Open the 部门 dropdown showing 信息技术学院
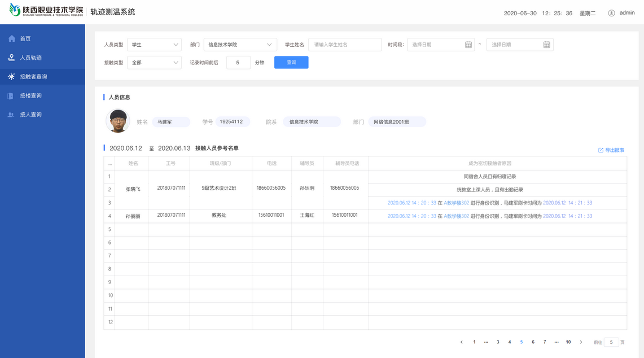 coord(240,45)
